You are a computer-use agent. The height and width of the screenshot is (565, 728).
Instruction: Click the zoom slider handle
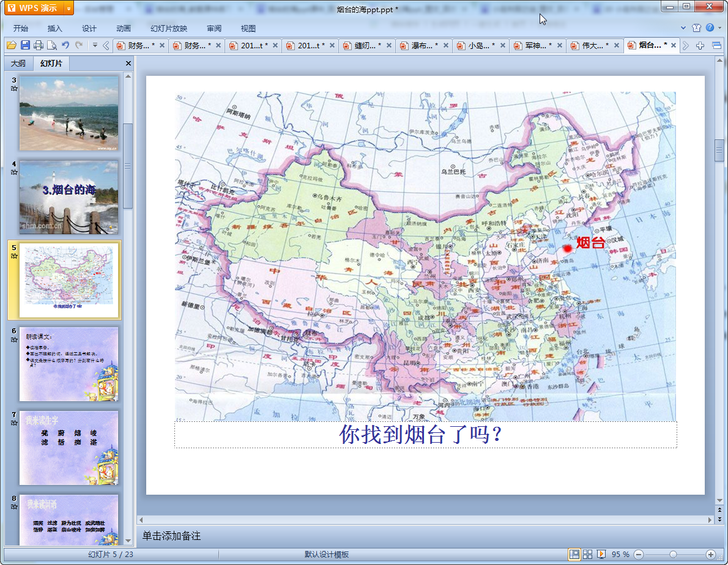tap(673, 554)
